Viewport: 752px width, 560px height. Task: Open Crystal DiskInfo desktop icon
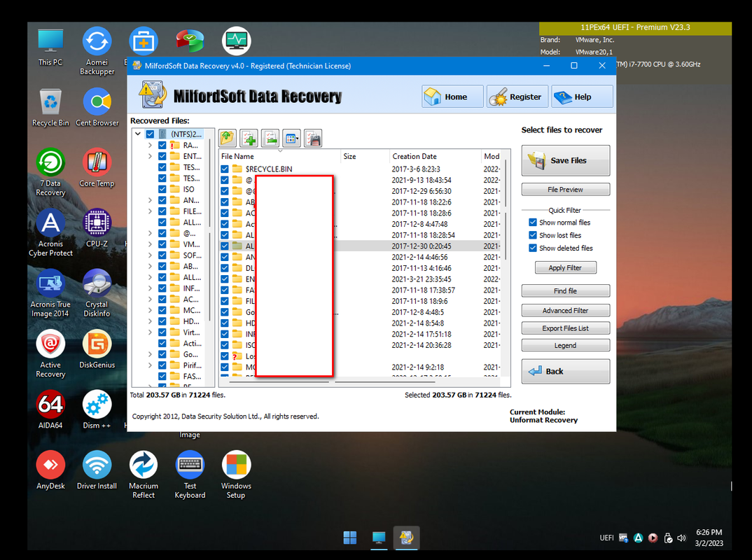coord(97,293)
